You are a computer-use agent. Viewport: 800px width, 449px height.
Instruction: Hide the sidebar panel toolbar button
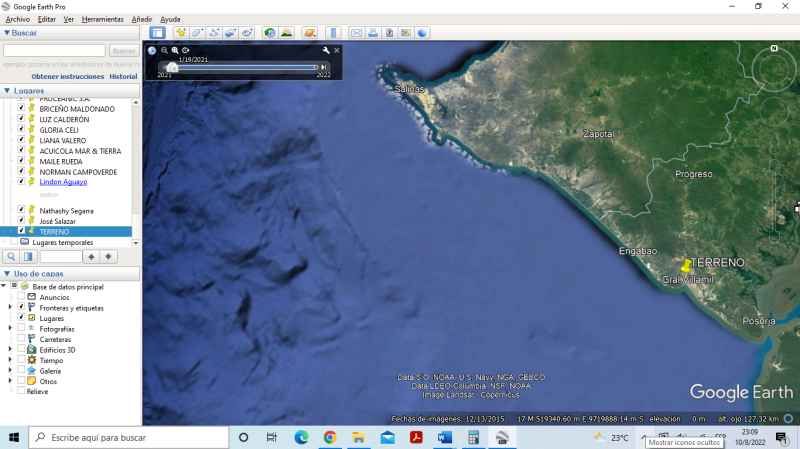click(x=157, y=33)
